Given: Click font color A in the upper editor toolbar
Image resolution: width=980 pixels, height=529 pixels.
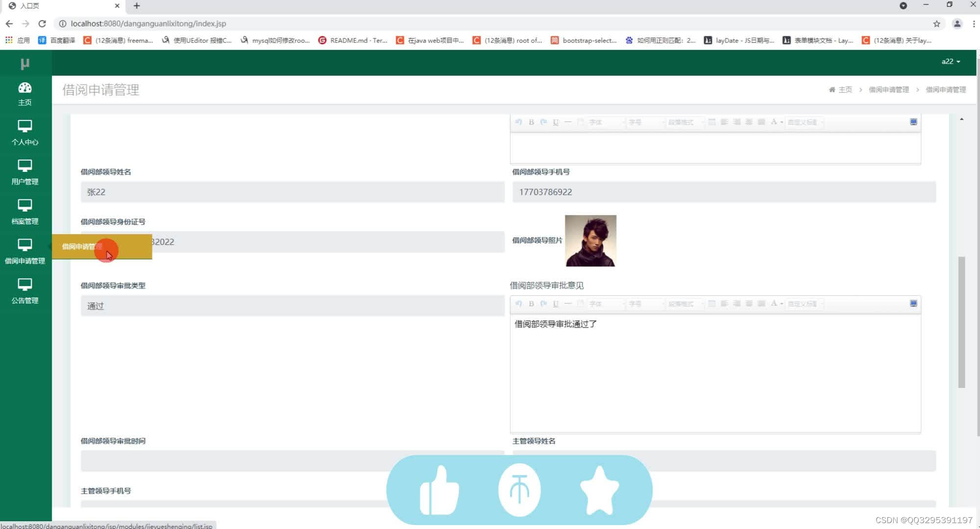Looking at the screenshot, I should coord(774,122).
